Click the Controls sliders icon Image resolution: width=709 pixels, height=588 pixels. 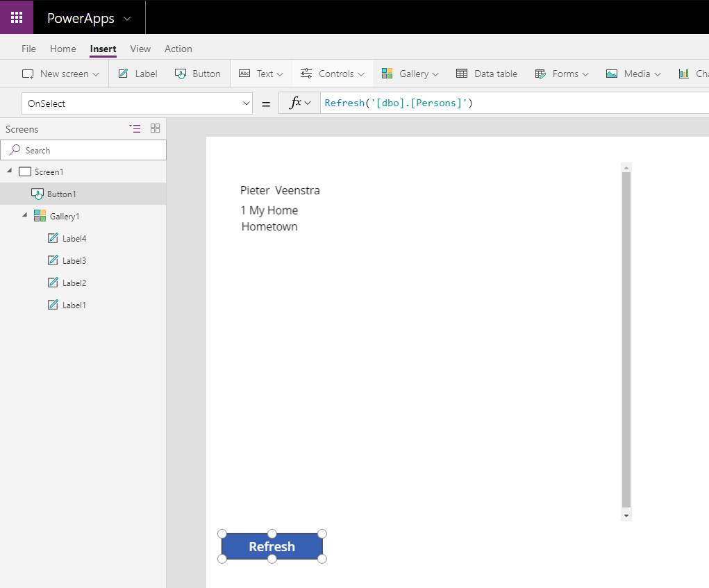[x=306, y=74]
